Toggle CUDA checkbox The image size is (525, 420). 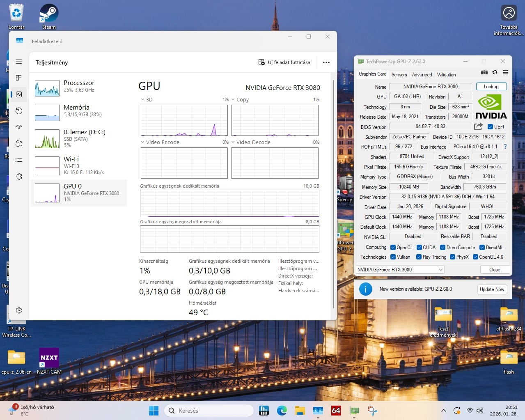tap(419, 248)
